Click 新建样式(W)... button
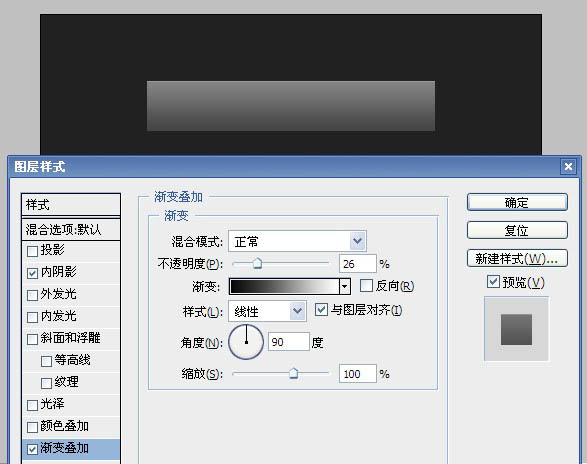Screen dimensions: 587x464 tap(517, 258)
